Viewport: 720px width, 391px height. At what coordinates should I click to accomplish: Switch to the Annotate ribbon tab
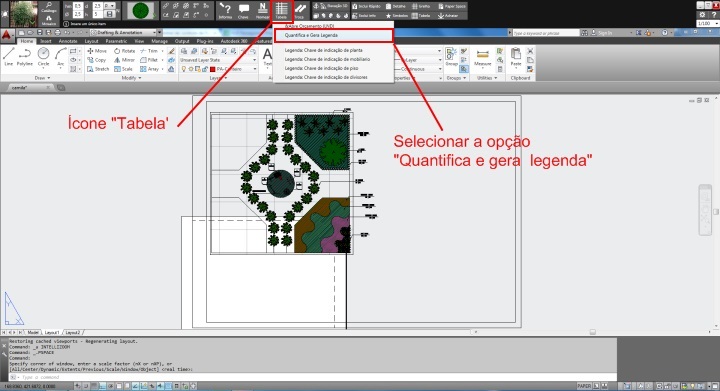point(68,41)
